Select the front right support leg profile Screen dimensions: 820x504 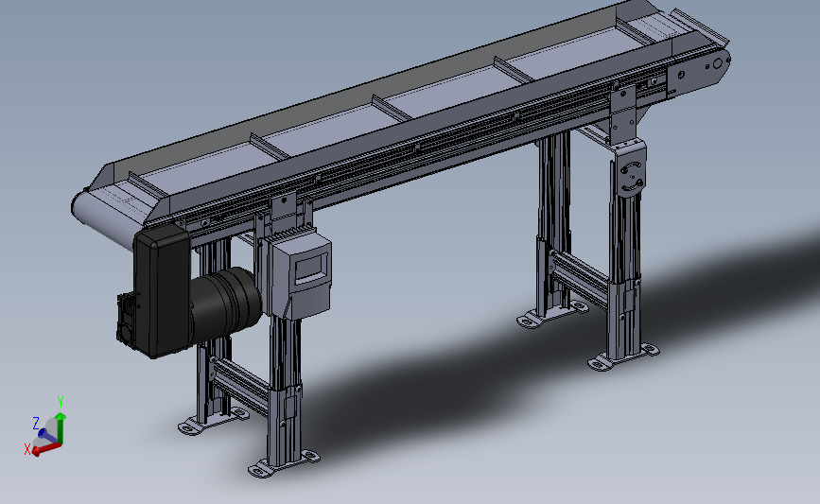624,277
